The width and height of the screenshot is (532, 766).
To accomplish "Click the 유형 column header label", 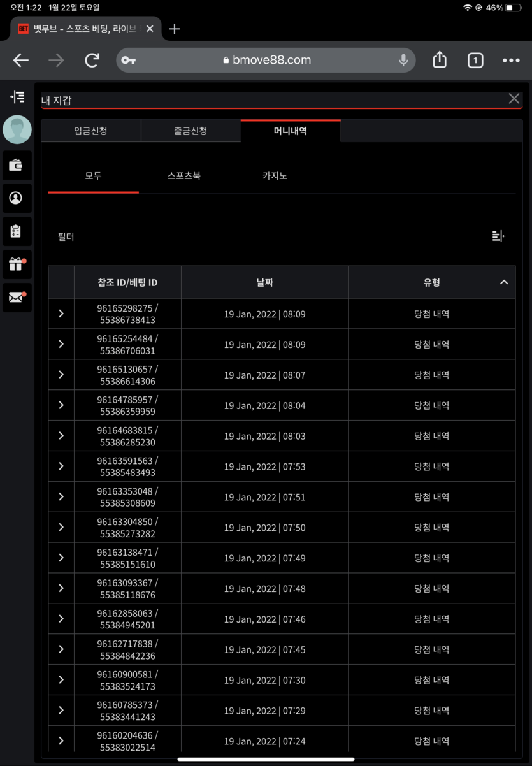I will click(432, 282).
